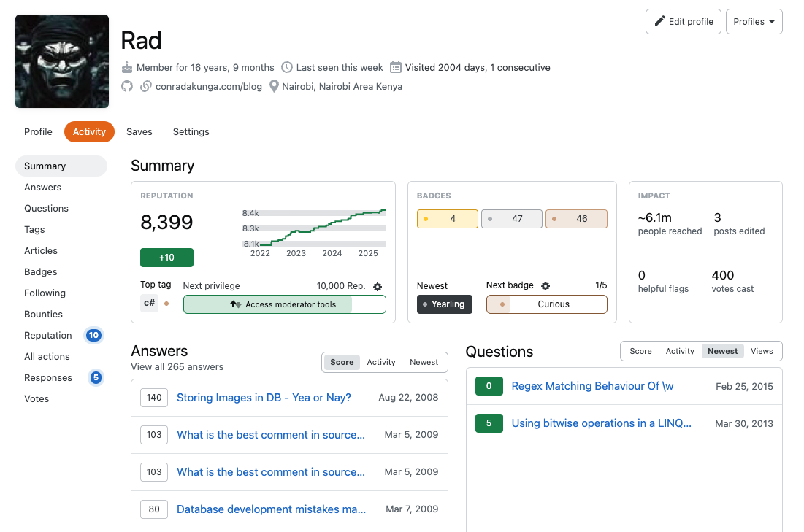Screen dimensions: 804x532
Task: Select Views sorting for Questions
Action: pyautogui.click(x=762, y=351)
